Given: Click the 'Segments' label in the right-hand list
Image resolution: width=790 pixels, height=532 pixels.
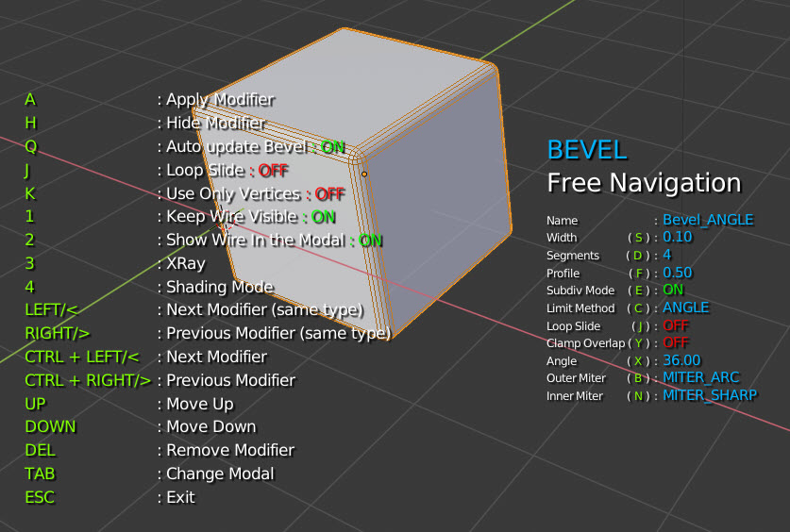Looking at the screenshot, I should coord(573,256).
